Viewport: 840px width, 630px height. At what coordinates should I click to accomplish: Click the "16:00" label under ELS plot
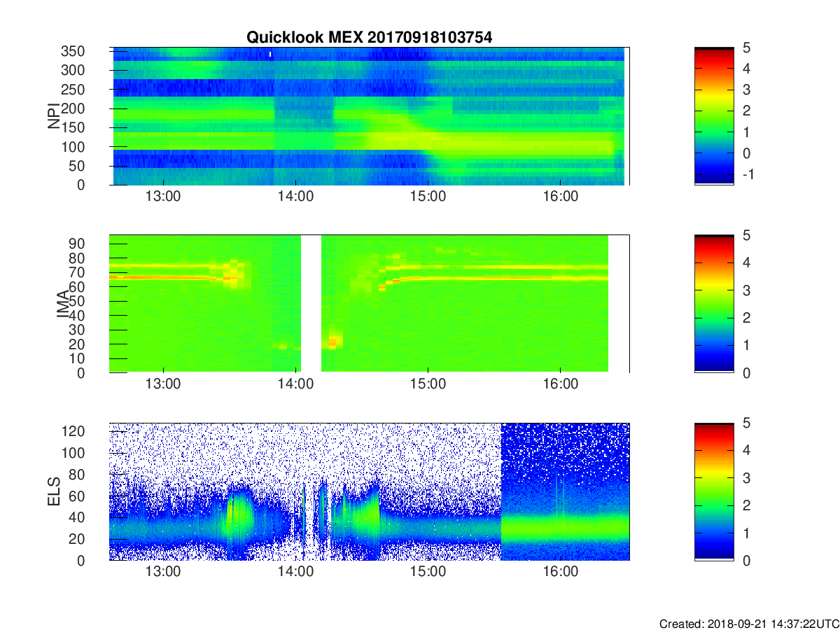[x=561, y=573]
